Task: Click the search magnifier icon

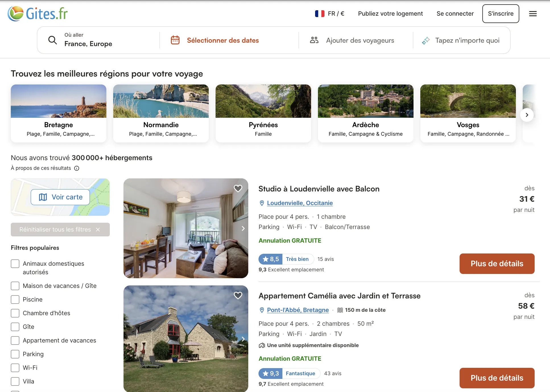Action: point(53,40)
